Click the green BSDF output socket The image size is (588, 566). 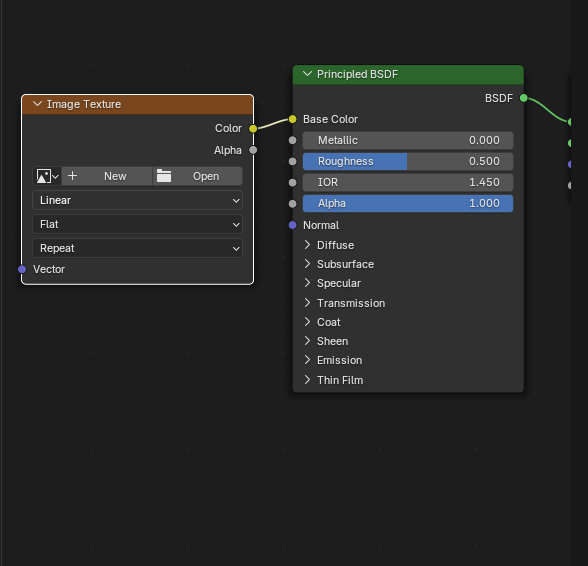[524, 98]
